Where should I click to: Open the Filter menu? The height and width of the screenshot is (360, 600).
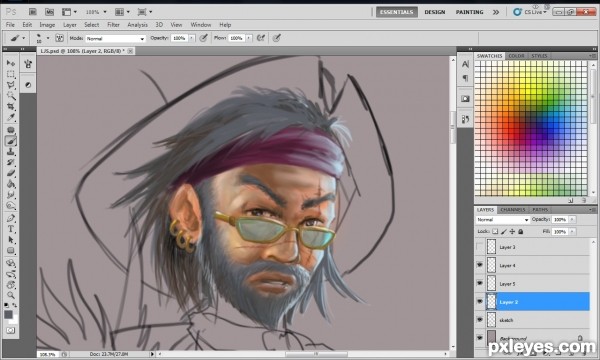tap(113, 25)
